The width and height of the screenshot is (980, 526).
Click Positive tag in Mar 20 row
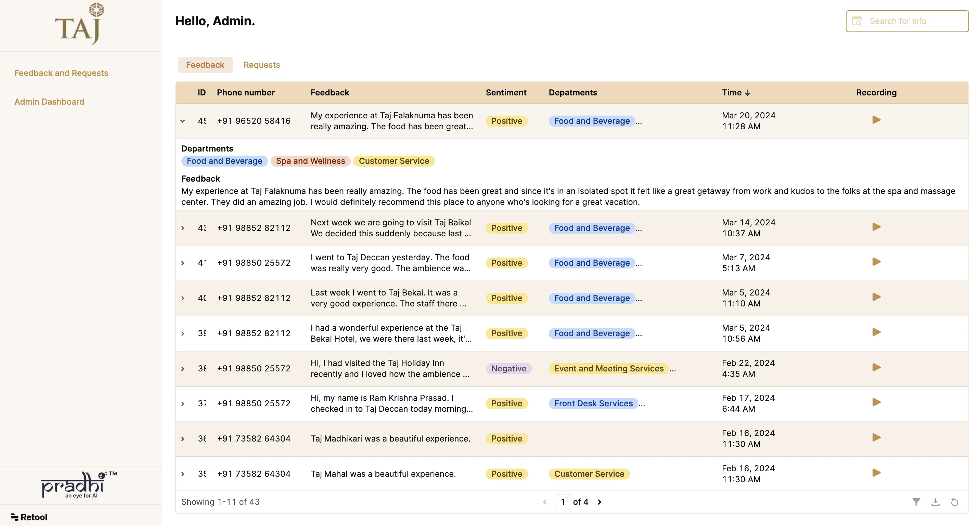point(506,121)
